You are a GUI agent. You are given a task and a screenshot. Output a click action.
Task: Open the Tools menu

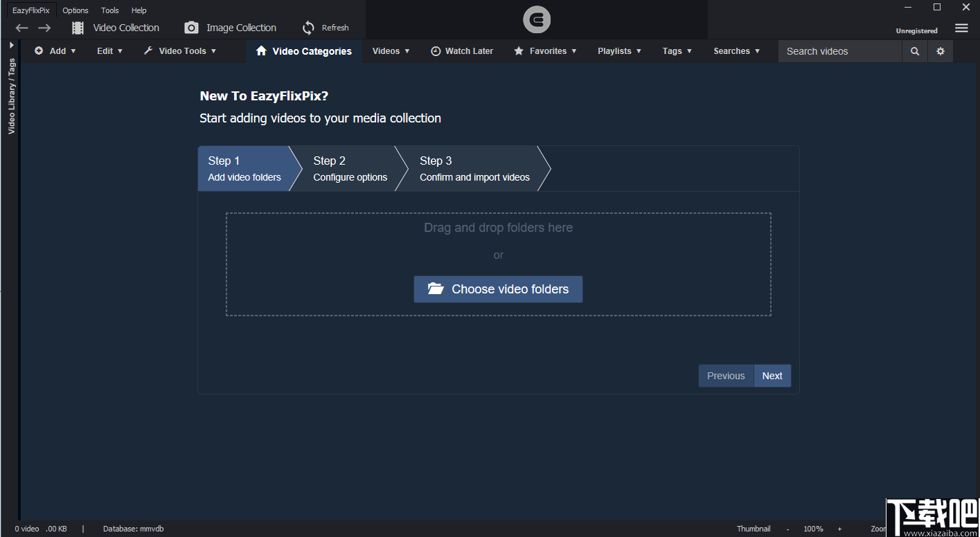(110, 10)
